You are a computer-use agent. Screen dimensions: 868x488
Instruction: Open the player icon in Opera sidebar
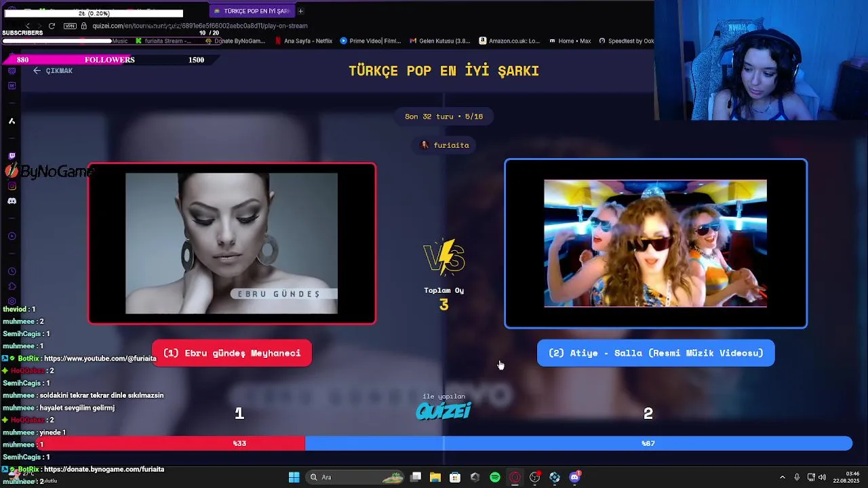[x=12, y=236]
